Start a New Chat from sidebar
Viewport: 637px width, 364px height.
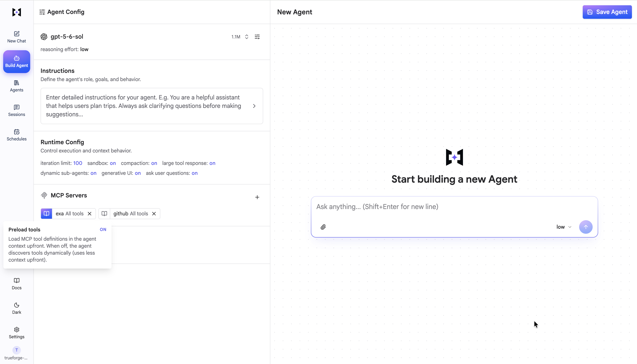[16, 37]
